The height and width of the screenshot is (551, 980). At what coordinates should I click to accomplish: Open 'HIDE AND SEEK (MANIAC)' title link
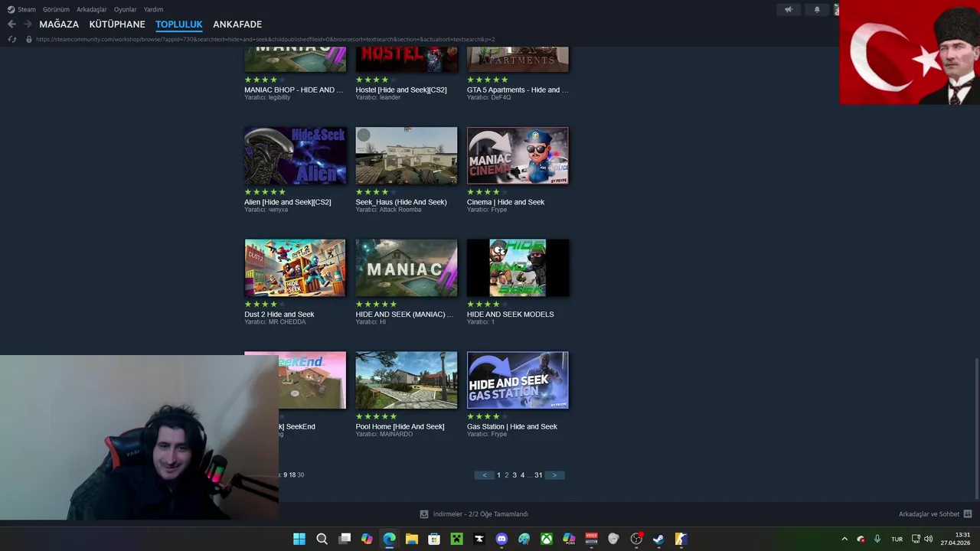point(404,315)
